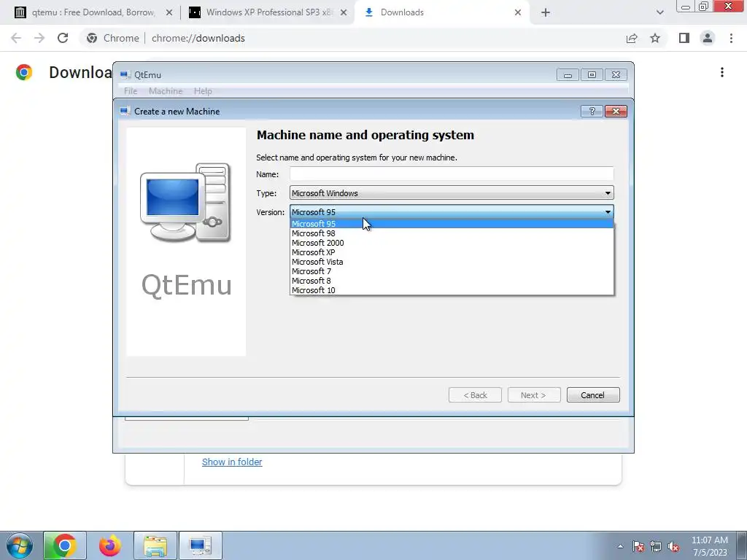
Task: Switch to qtemu archive tab in Chrome
Action: point(93,12)
